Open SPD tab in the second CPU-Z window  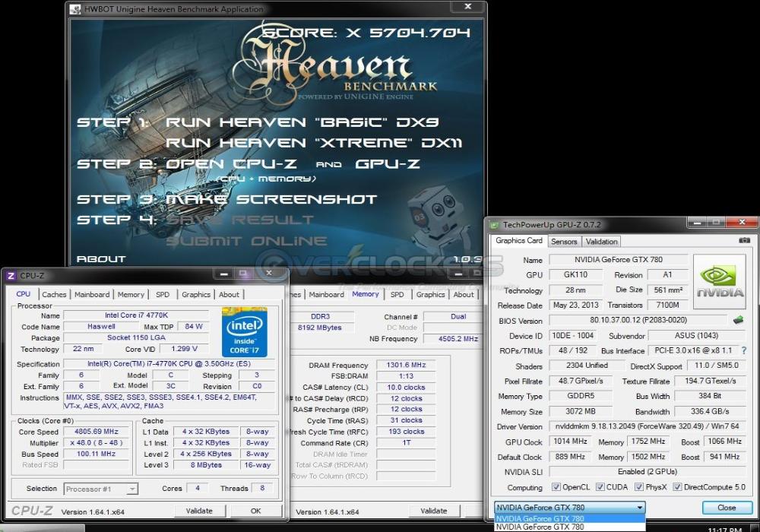(397, 295)
